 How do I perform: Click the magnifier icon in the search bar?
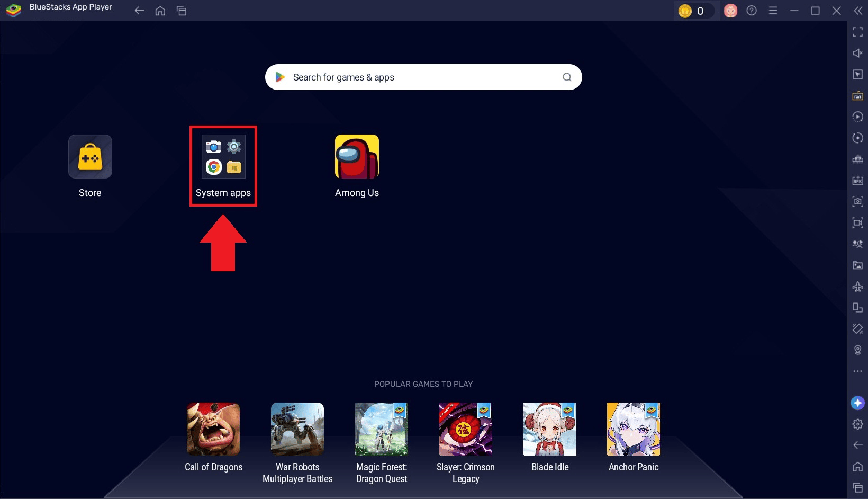click(567, 77)
